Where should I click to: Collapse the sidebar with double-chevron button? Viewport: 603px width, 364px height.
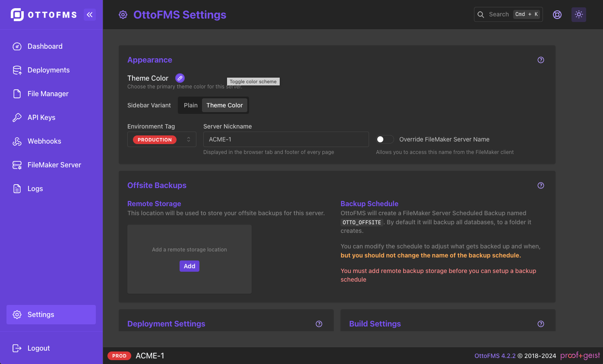pyautogui.click(x=90, y=15)
